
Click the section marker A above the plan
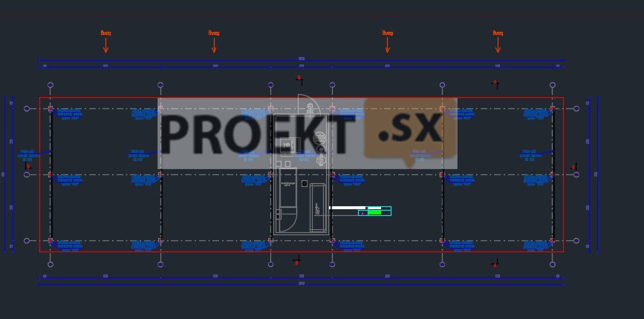495,84
